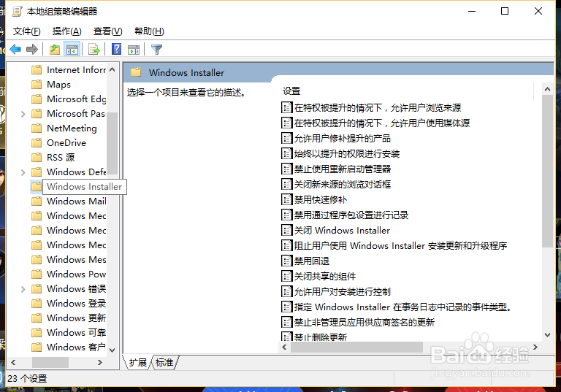Image resolution: width=561 pixels, height=392 pixels.
Task: Select the RSS 源 folder
Action: 53,158
